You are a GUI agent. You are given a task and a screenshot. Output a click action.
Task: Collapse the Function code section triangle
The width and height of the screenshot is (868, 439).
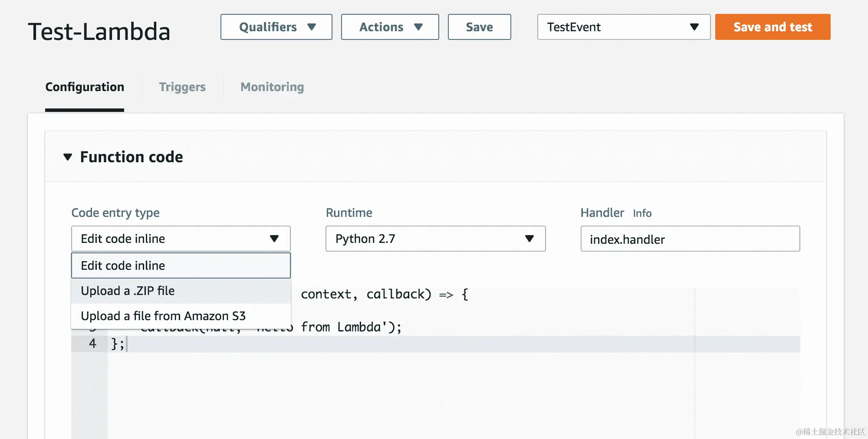[68, 157]
